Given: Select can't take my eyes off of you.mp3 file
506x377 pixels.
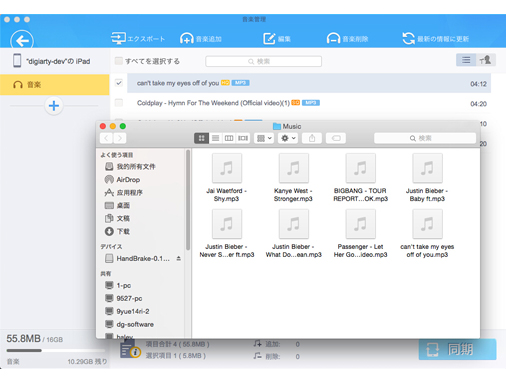Looking at the screenshot, I should click(427, 234).
